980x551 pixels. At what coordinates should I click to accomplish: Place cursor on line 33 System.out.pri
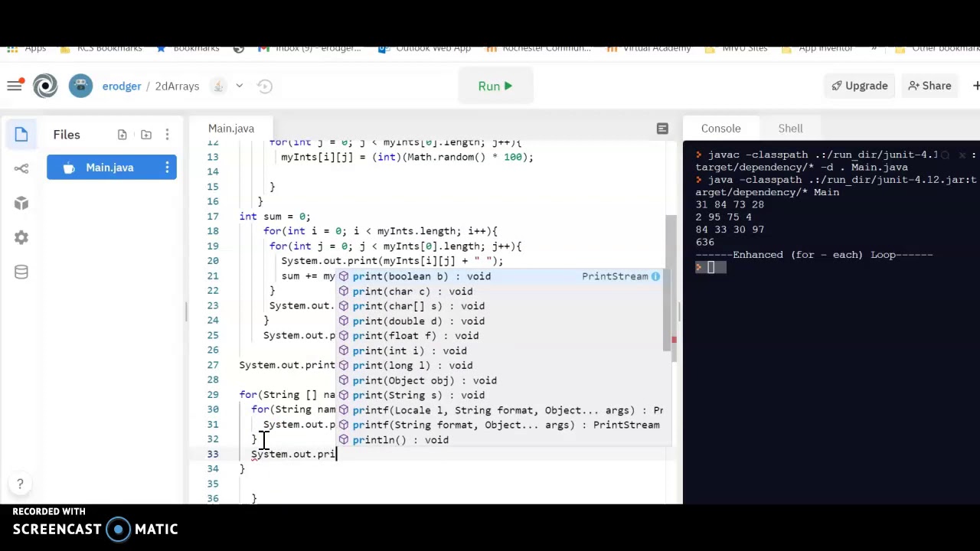click(x=293, y=455)
